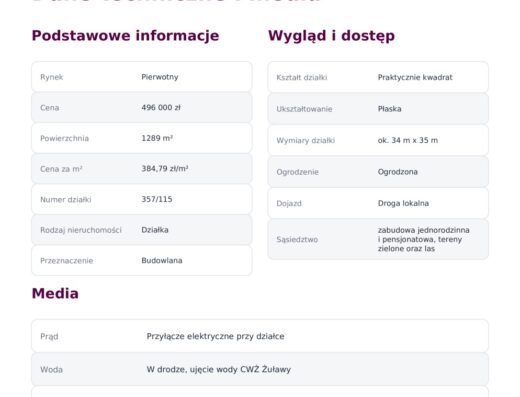Image resolution: width=520 pixels, height=397 pixels.
Task: Click the 'Ukształtowanie' label
Action: (304, 109)
